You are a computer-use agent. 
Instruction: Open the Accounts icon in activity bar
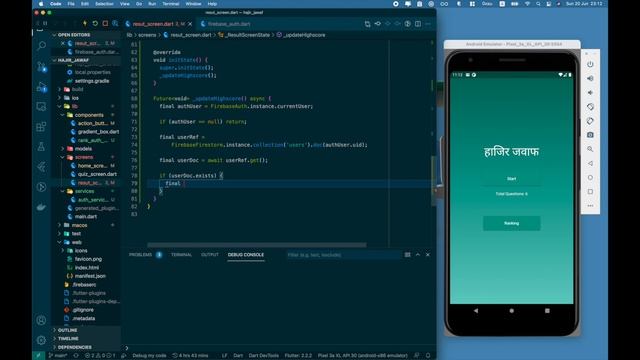(41, 320)
